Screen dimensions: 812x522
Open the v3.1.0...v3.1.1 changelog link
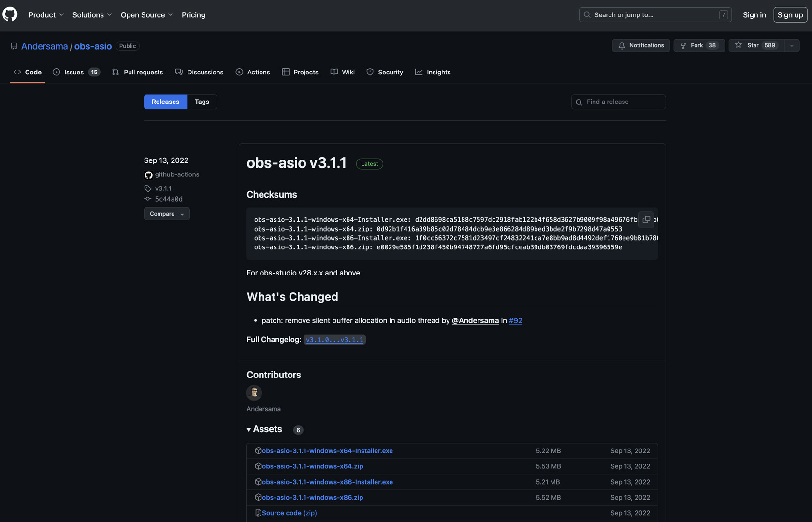(x=334, y=340)
